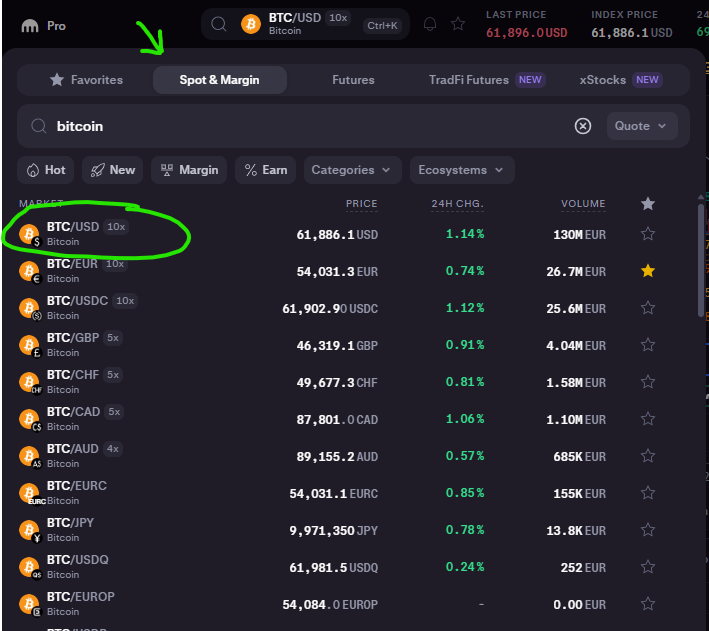Click the BTC/USDC row coin icon
The height and width of the screenshot is (631, 709).
30,309
